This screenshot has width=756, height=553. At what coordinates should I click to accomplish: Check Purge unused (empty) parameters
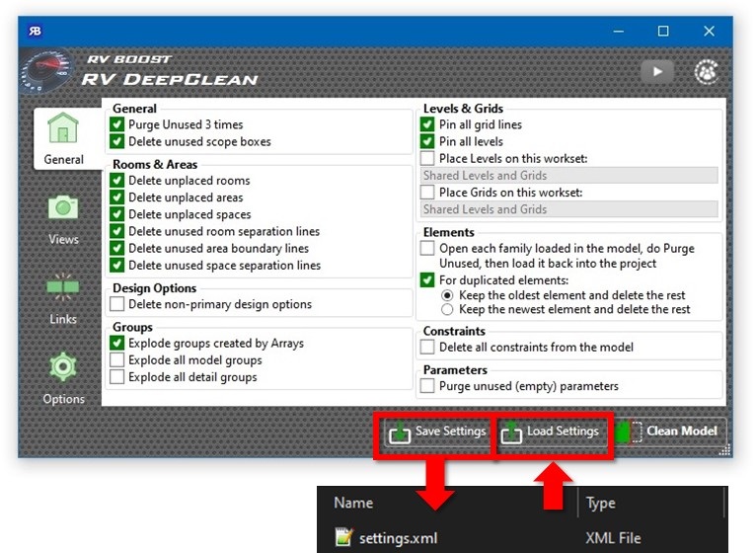(x=427, y=386)
